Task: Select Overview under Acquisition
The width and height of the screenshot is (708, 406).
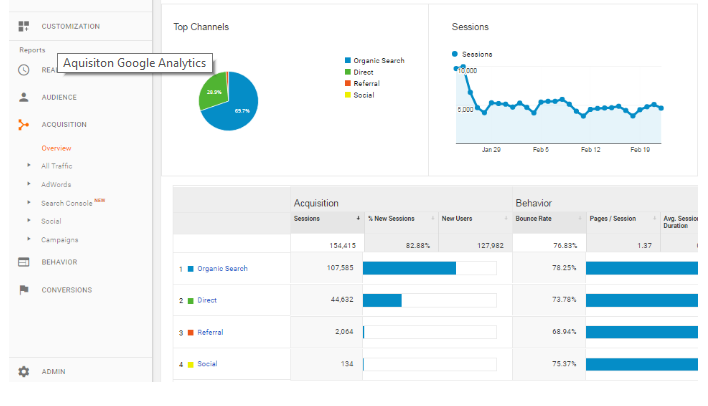Action: (56, 148)
